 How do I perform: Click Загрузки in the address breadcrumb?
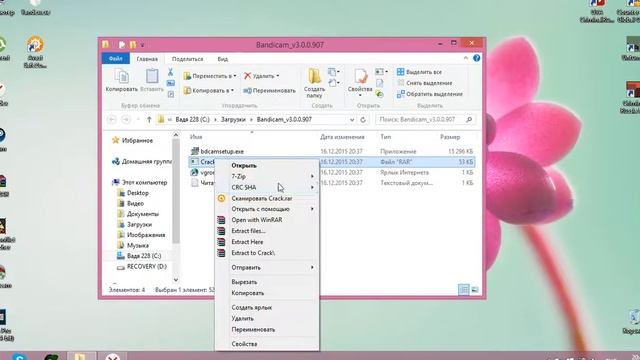pyautogui.click(x=233, y=120)
